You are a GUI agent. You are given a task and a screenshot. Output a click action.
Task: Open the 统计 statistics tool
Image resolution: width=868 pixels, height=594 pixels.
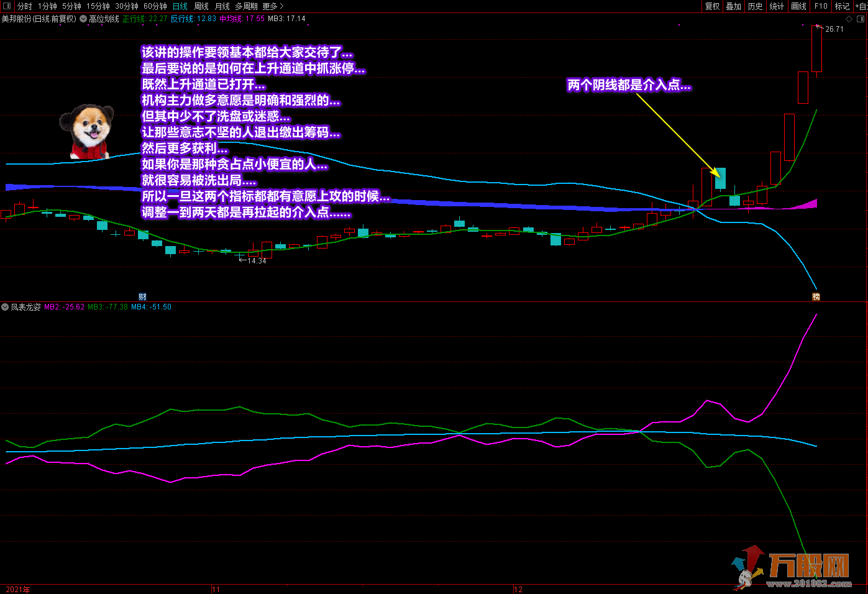777,6
